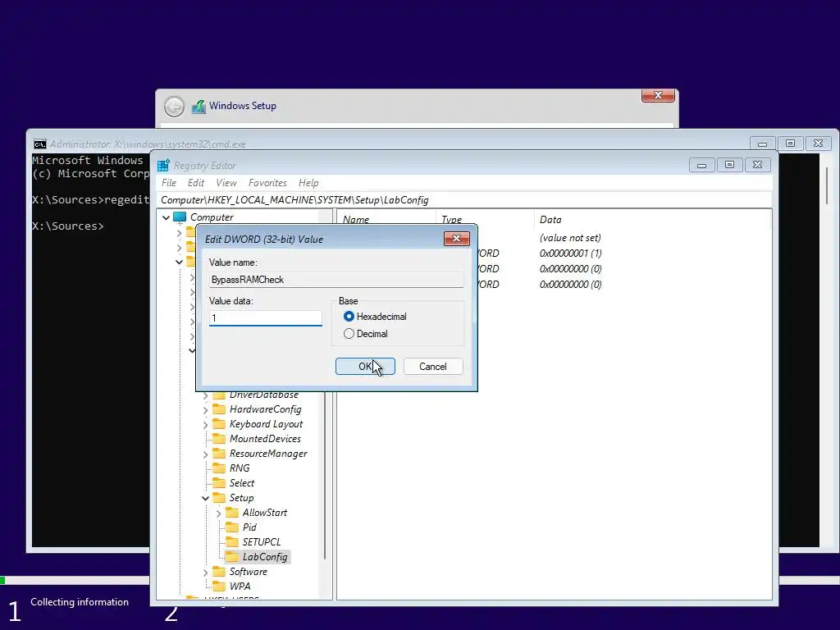840x630 pixels.
Task: Click the Value data input field
Action: (x=266, y=318)
